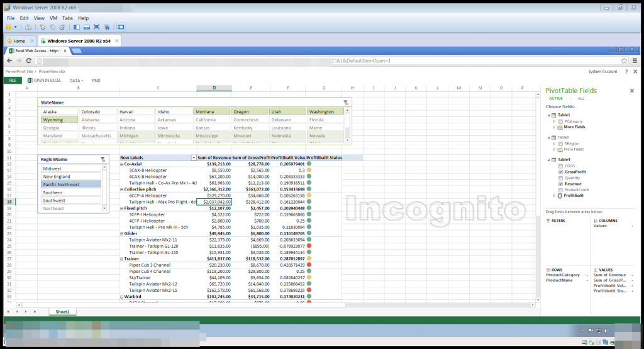Open the DATA menu
Viewport: 644px width, 349px height.
point(76,81)
